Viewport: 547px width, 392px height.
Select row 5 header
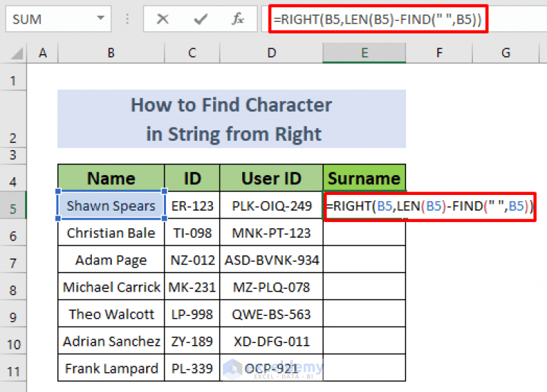(x=14, y=205)
